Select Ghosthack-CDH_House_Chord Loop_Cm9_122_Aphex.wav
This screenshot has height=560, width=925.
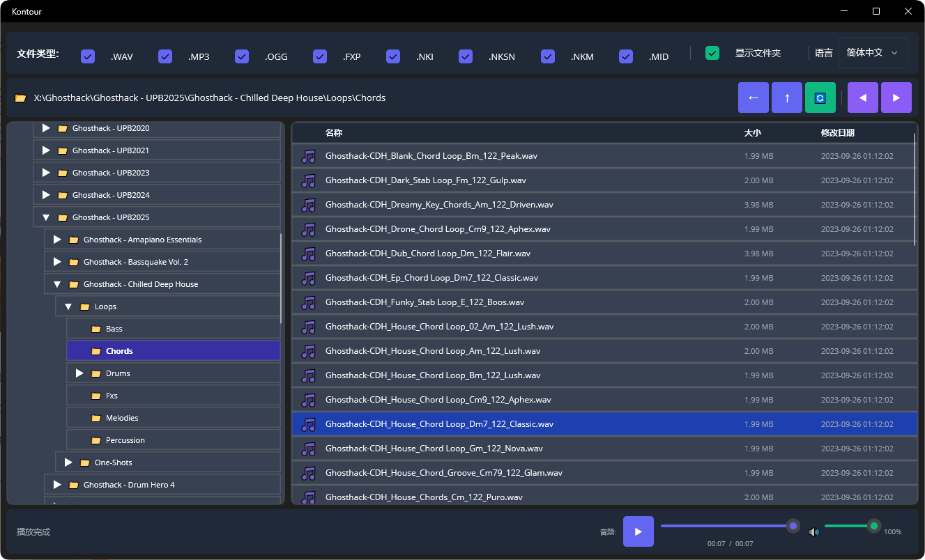point(604,400)
